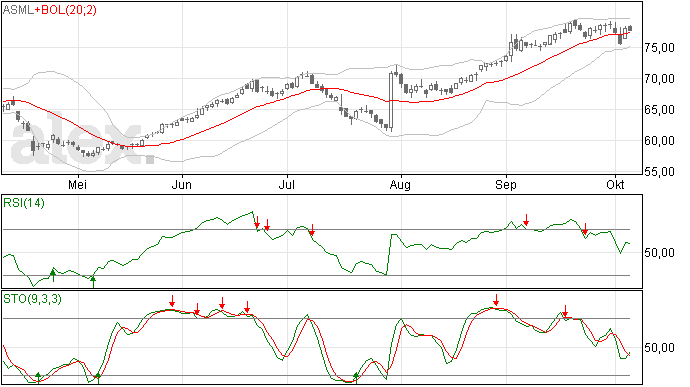
Task: Select the RSI(14) indicator label
Action: [x=24, y=203]
